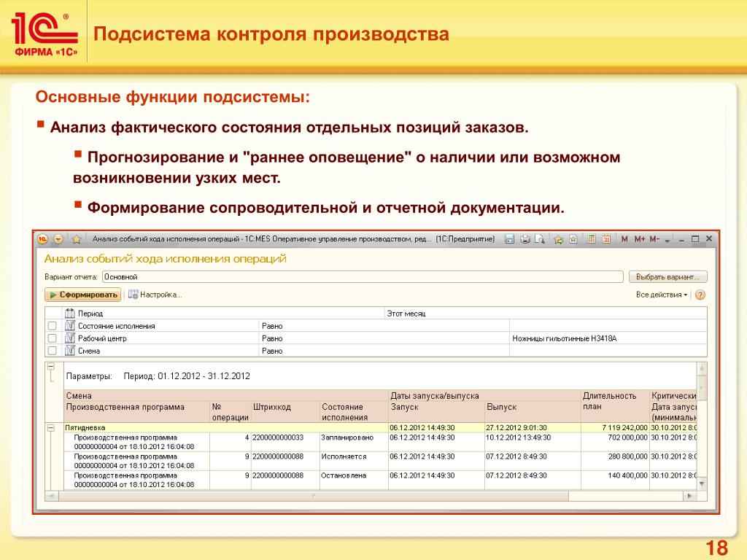Image resolution: width=747 pixels, height=560 pixels.
Task: Click the M+ memory add button
Action: 639,239
